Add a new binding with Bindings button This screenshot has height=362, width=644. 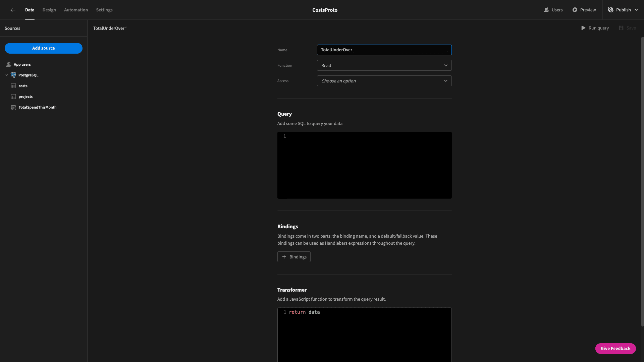tap(294, 257)
